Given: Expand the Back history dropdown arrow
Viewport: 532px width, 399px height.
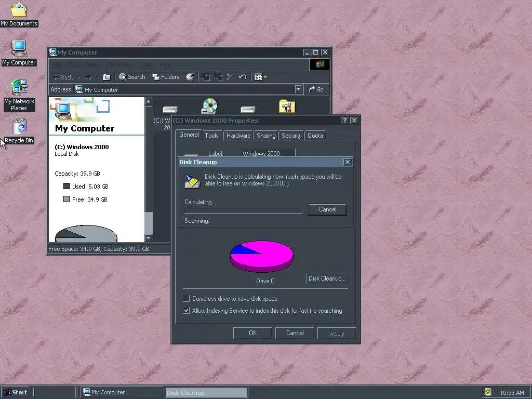Looking at the screenshot, I should pyautogui.click(x=79, y=78).
